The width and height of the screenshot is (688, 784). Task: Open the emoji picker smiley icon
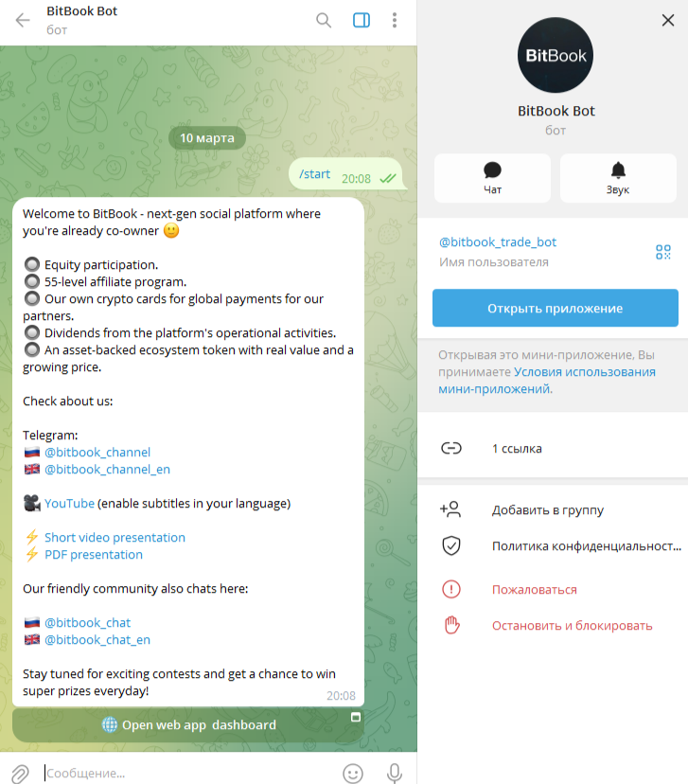pyautogui.click(x=353, y=773)
